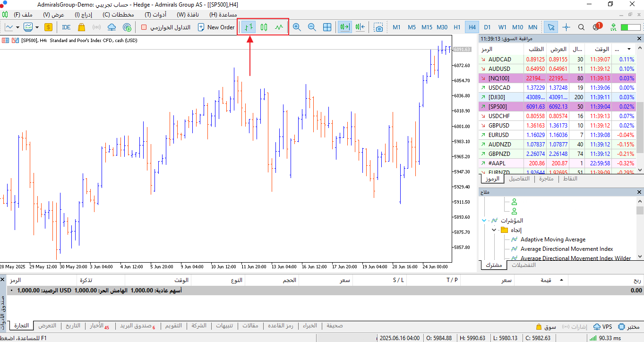Activate the crosshair tool
This screenshot has width=644, height=342.
point(566,27)
